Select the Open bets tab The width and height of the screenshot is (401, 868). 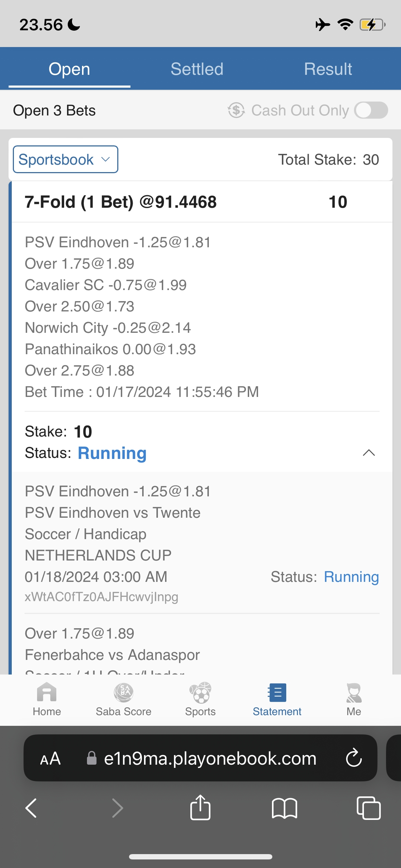[70, 69]
